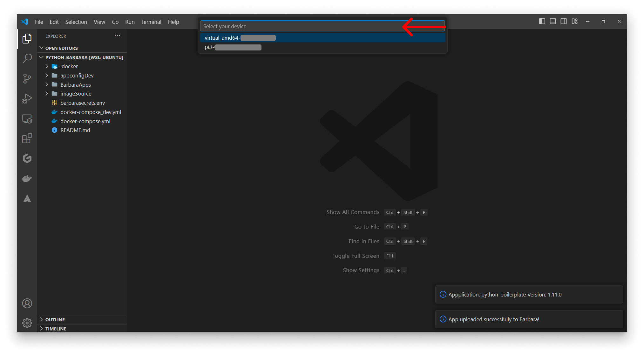Open the Remote Explorer view
The width and height of the screenshot is (644, 353).
27,118
